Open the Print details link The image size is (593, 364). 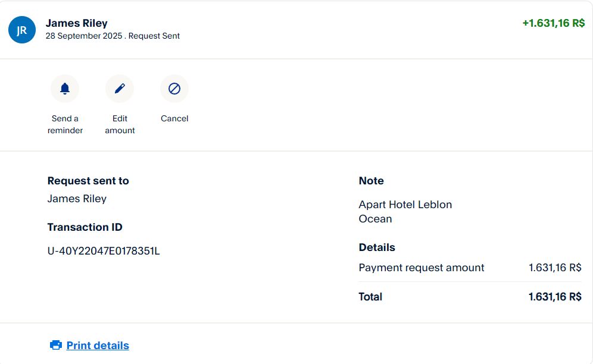pyautogui.click(x=98, y=346)
